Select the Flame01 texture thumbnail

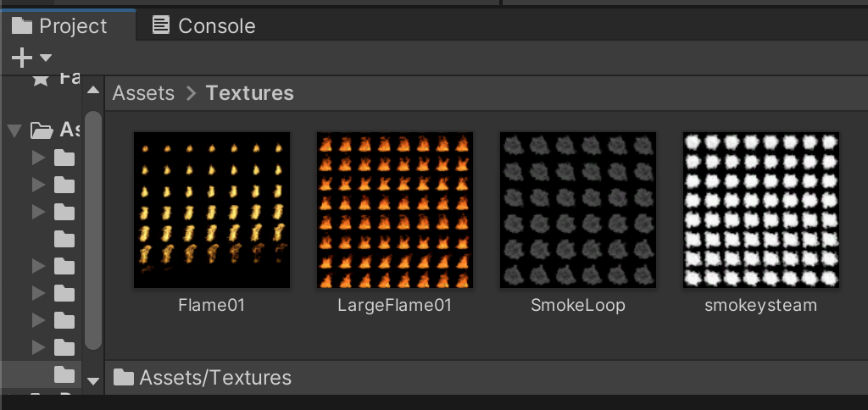(212, 210)
